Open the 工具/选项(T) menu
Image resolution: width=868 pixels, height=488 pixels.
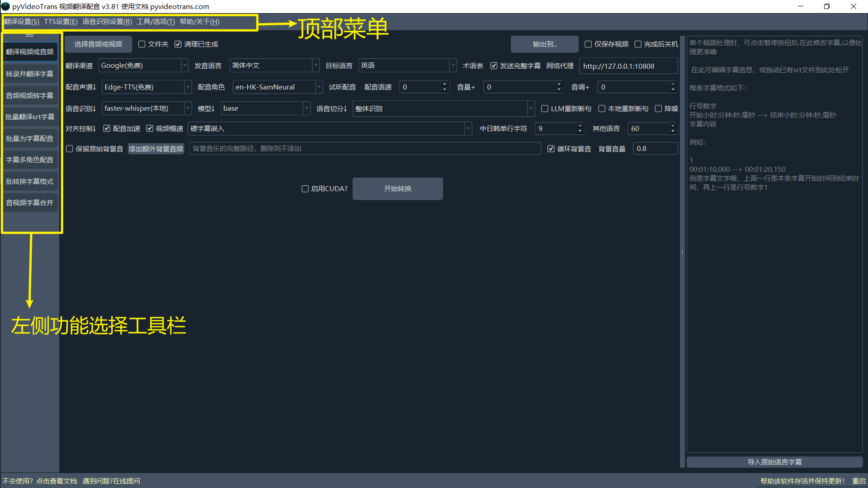[156, 22]
